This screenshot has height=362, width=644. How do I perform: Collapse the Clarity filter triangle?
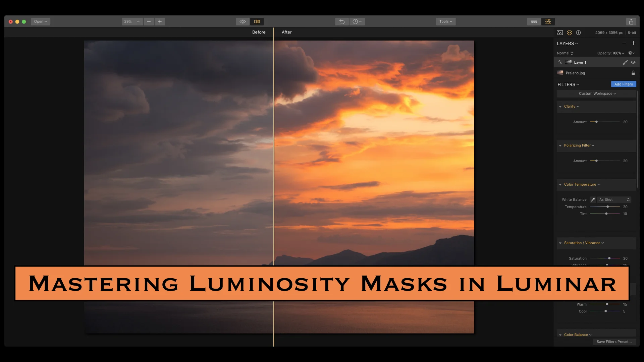coord(560,107)
